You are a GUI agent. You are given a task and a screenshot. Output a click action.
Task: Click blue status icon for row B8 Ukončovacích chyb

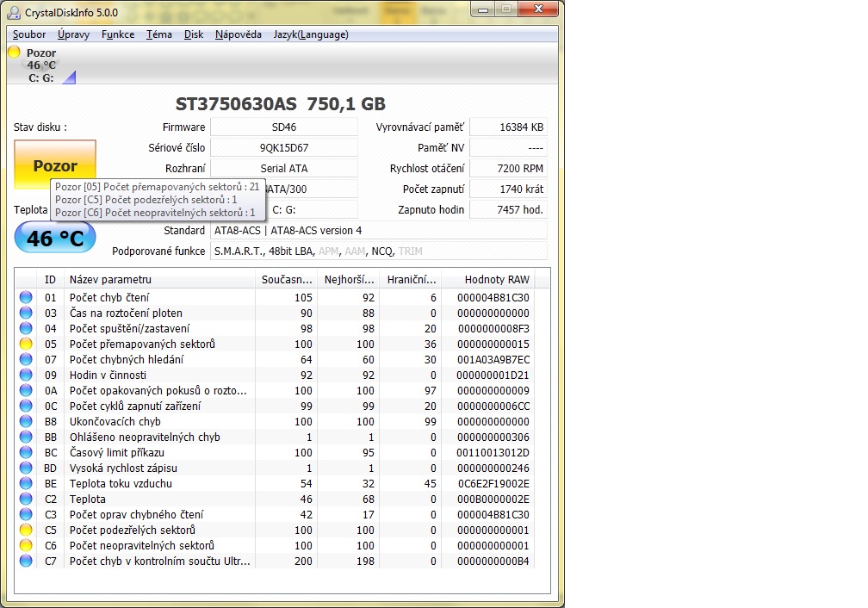(26, 421)
